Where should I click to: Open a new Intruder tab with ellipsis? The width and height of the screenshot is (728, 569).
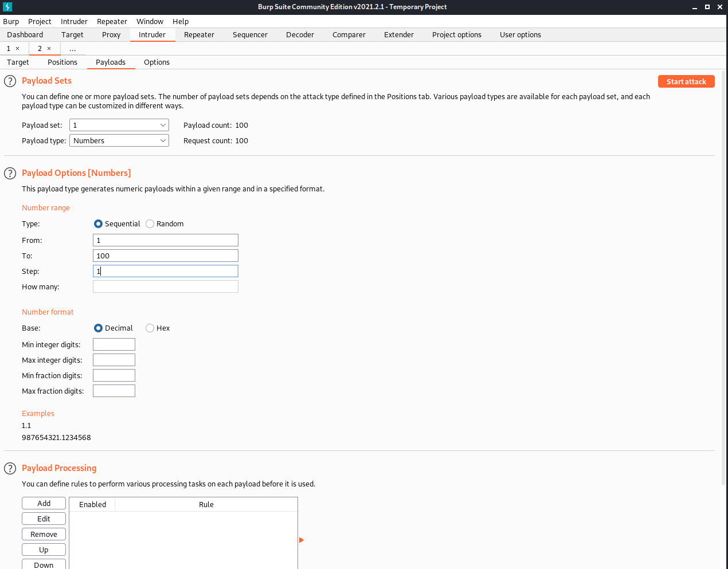click(72, 49)
